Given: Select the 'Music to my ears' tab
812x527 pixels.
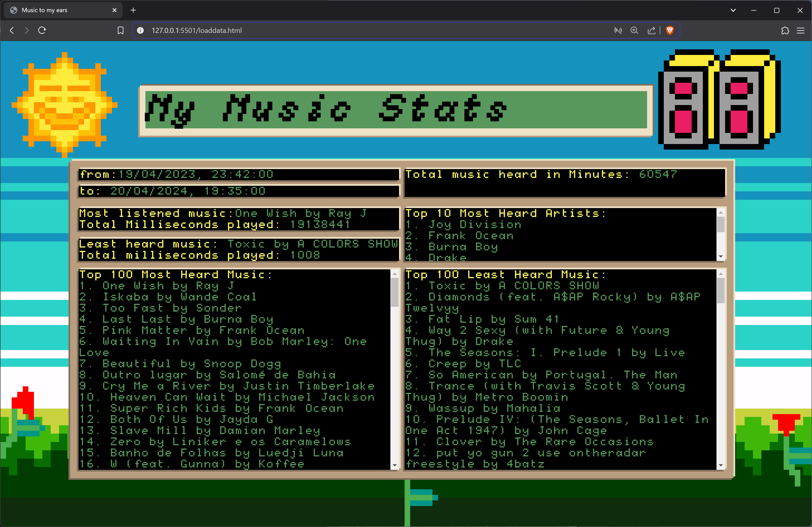Looking at the screenshot, I should click(63, 10).
